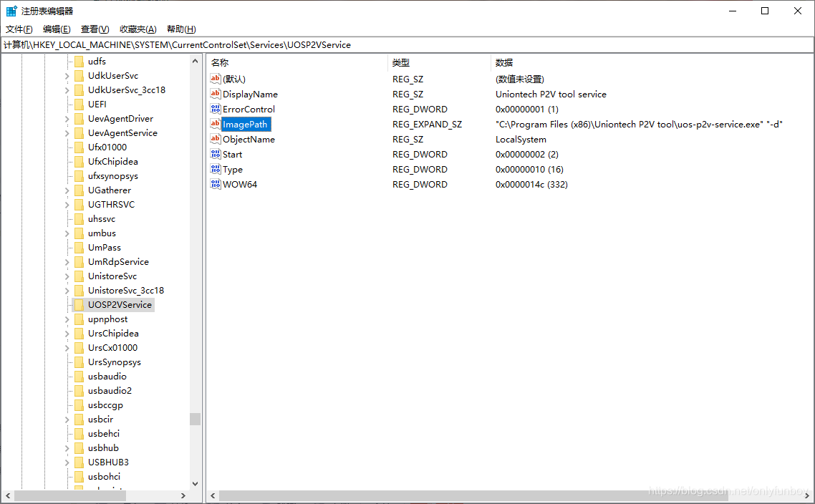Select the usbaudio2 key
This screenshot has height=504, width=815.
pyautogui.click(x=110, y=391)
